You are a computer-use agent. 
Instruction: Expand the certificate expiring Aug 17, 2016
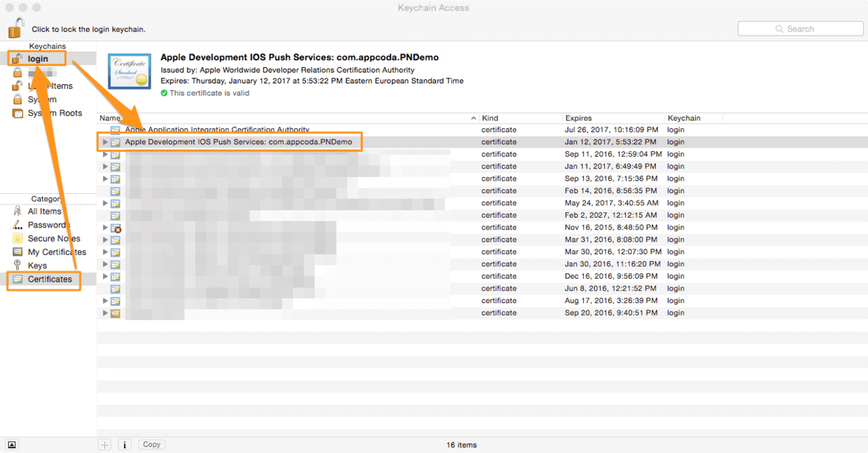point(105,300)
